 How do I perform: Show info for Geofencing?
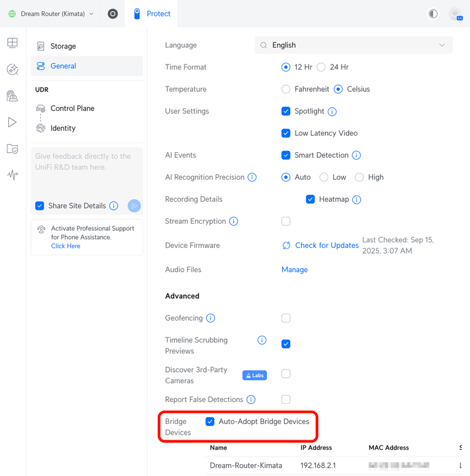[x=210, y=318]
